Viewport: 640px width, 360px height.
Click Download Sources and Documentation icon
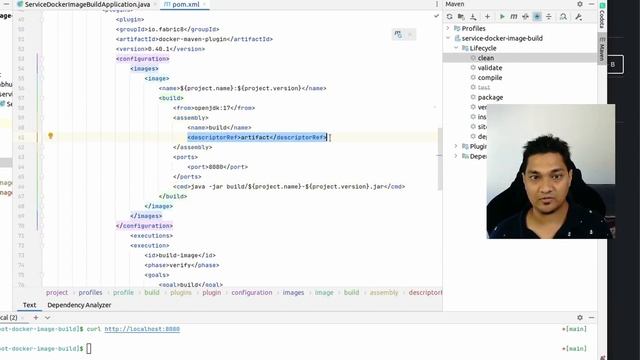[473, 17]
